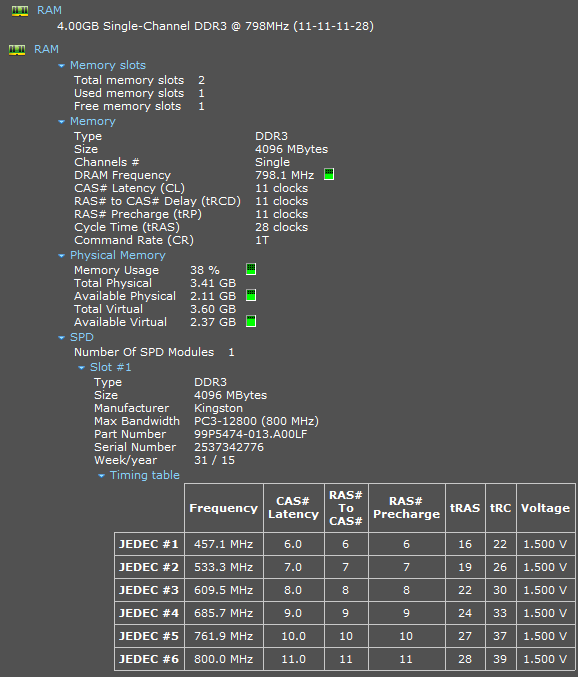578x677 pixels.
Task: Collapse the Memory slots section arrow
Action: click(x=61, y=66)
